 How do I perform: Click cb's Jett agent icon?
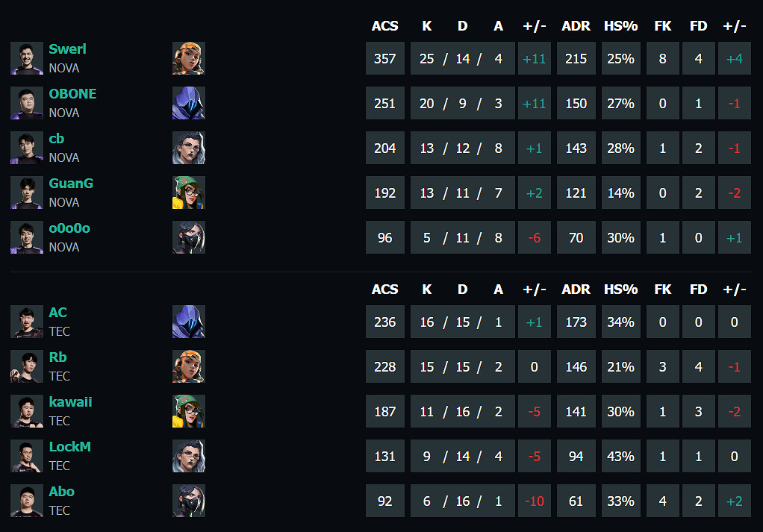tap(189, 148)
